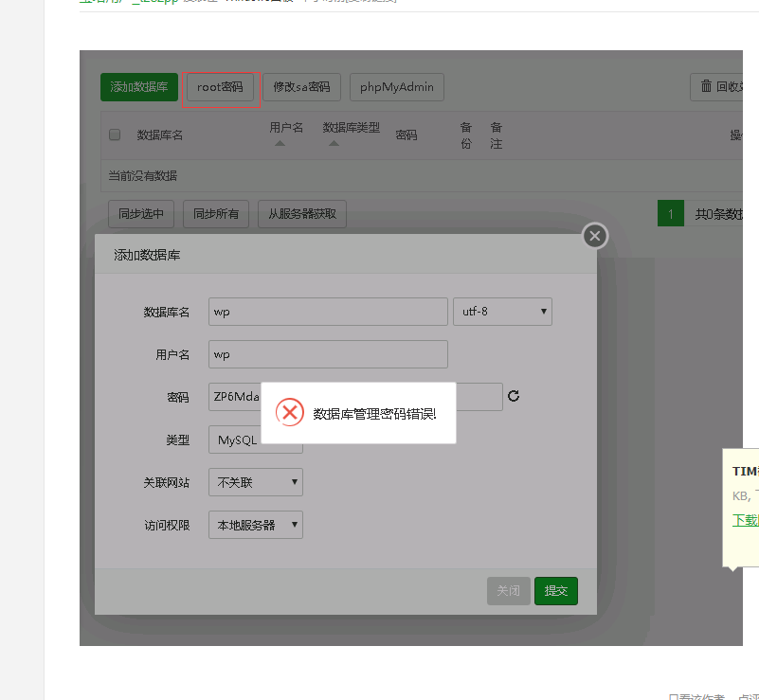The height and width of the screenshot is (700, 759).
Task: Click the 类型 field label
Action: tap(177, 440)
